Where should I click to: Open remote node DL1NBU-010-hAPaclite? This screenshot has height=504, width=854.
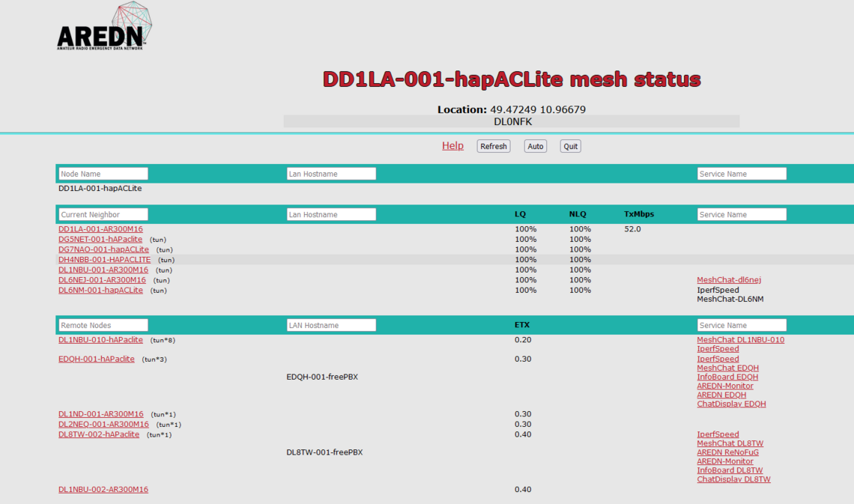pos(101,340)
